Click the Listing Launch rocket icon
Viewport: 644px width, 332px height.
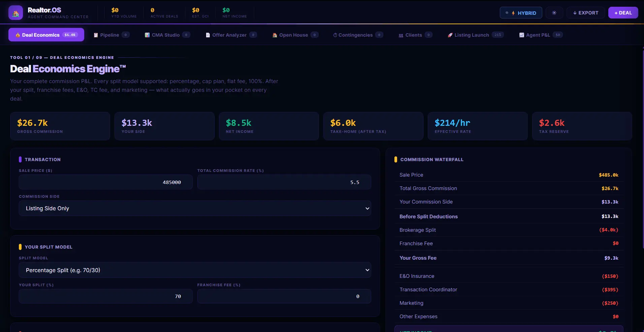[450, 35]
